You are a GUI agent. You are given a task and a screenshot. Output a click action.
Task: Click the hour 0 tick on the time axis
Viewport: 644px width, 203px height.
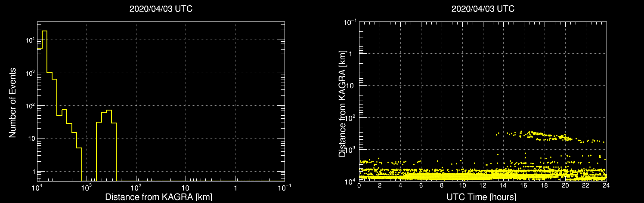(x=359, y=186)
